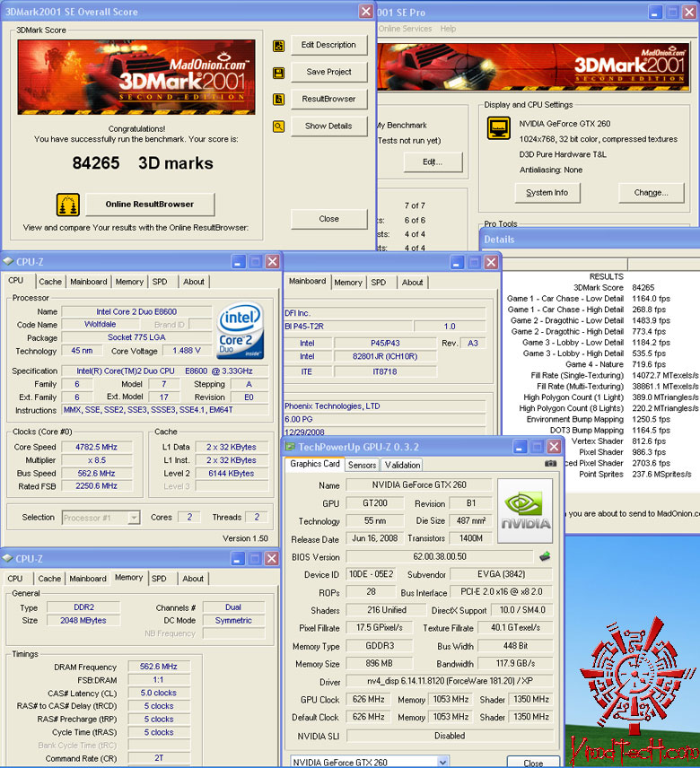Open the Help menu in 3DMark2001
The height and width of the screenshot is (768, 700).
pos(448,29)
